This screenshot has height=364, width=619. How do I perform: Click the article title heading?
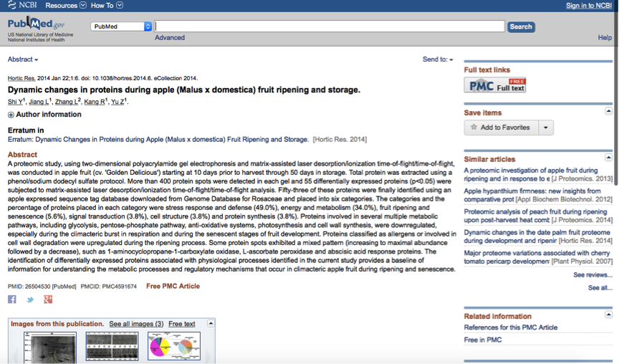tap(184, 90)
